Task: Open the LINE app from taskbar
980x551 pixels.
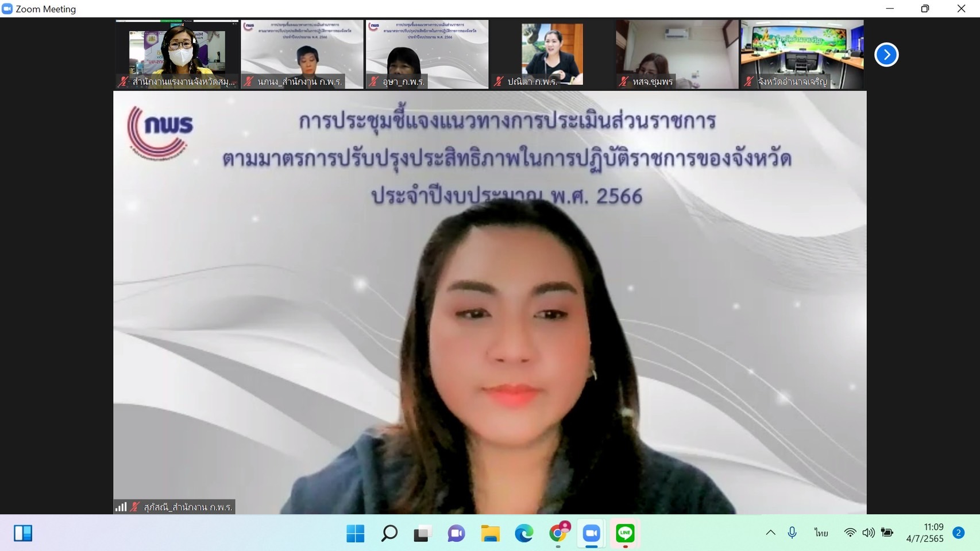Action: (x=625, y=533)
